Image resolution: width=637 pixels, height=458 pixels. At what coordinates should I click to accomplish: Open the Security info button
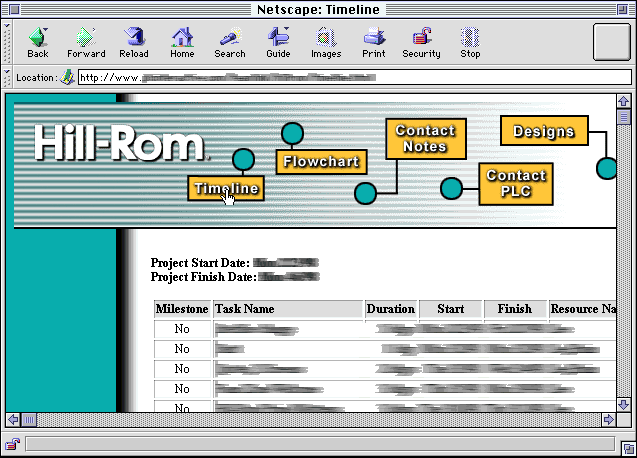pyautogui.click(x=422, y=43)
